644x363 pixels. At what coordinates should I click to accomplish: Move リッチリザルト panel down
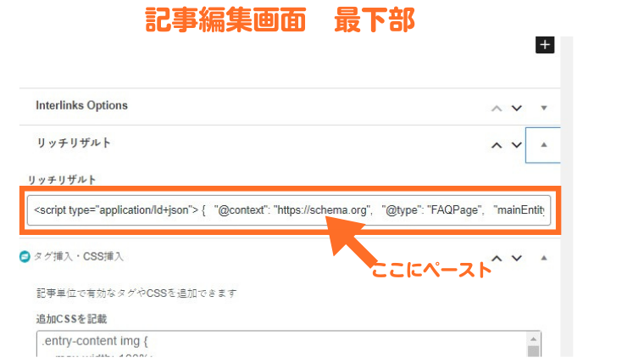pos(517,145)
